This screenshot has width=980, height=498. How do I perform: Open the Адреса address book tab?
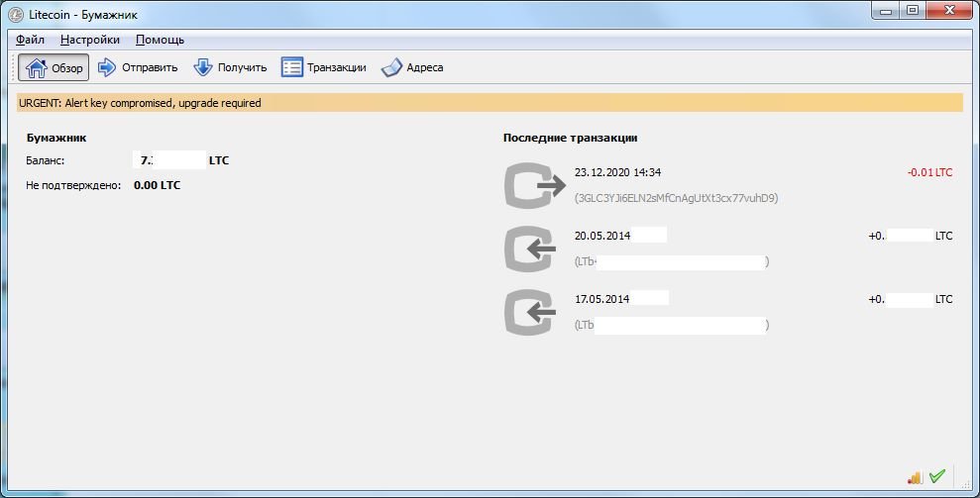pos(412,67)
